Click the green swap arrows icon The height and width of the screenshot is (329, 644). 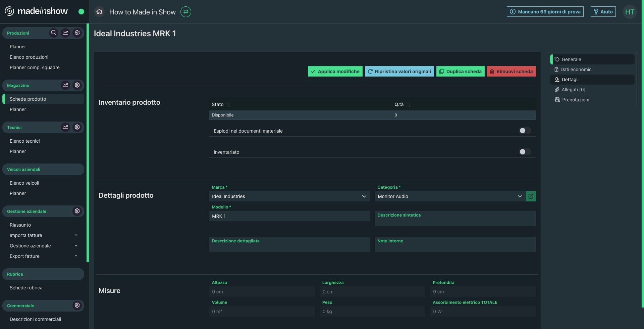[185, 12]
